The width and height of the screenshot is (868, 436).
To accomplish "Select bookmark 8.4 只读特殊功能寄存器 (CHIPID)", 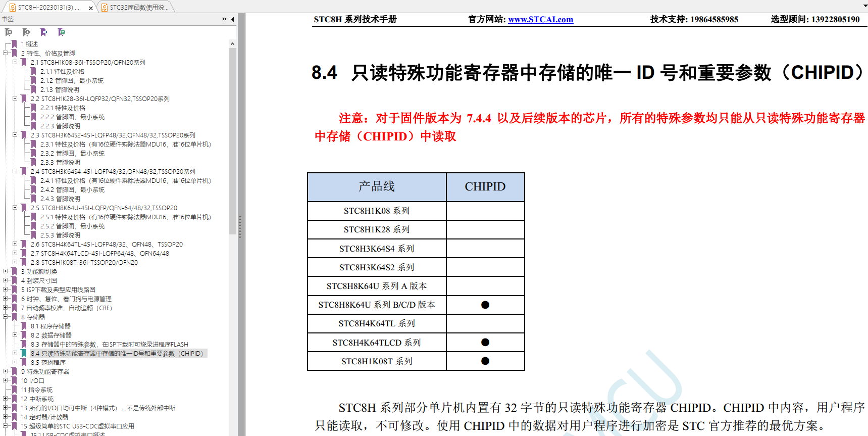I will click(118, 354).
